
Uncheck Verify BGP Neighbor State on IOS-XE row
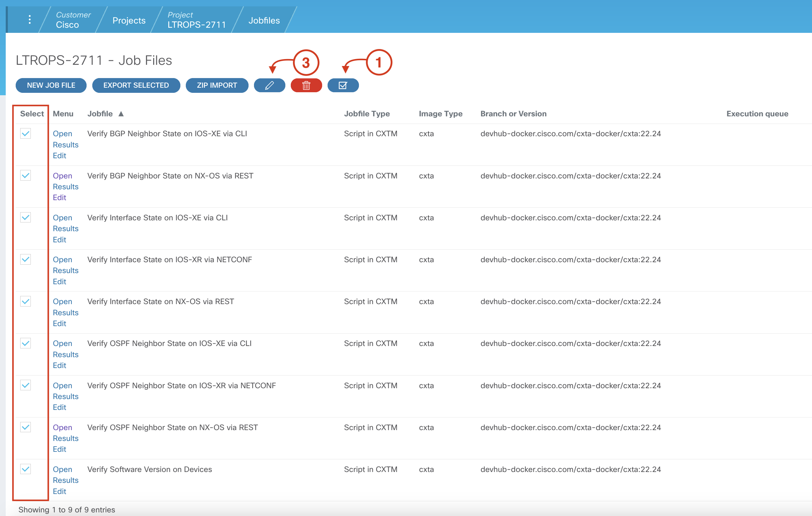[26, 134]
